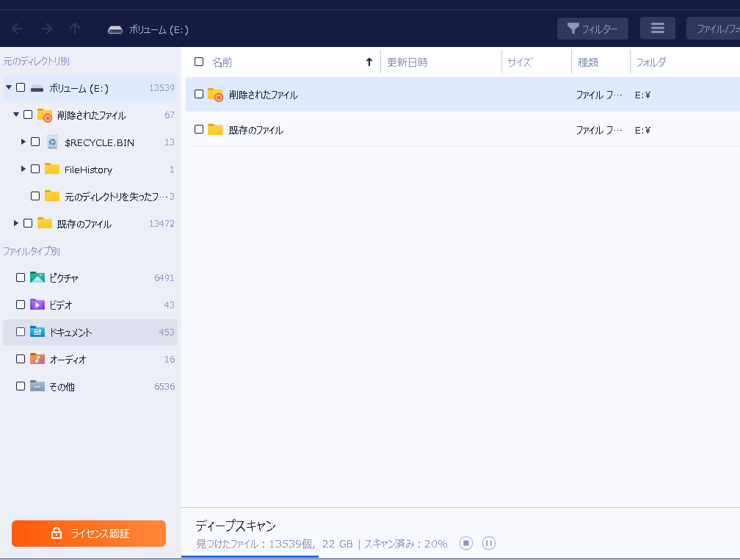Pause the deep scan

(x=488, y=543)
